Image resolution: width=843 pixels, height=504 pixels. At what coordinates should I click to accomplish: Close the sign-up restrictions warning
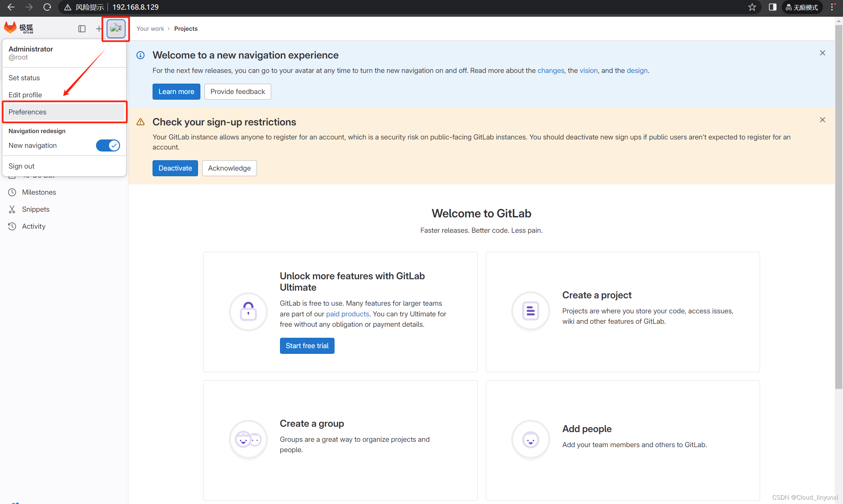(822, 120)
